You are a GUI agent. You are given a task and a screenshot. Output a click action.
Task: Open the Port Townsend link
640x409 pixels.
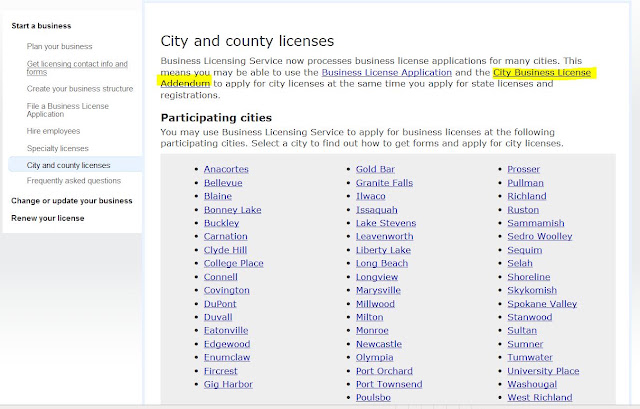click(389, 385)
